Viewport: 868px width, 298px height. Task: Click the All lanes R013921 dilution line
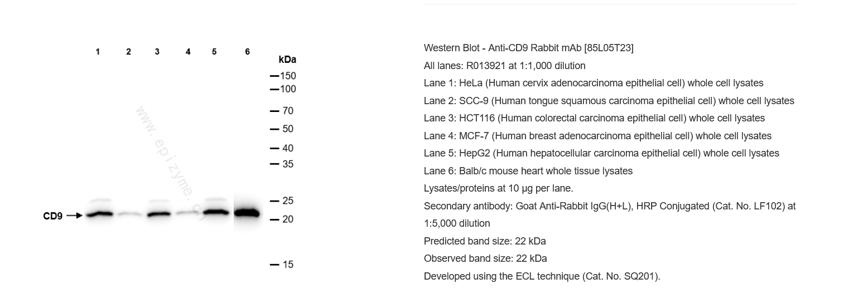[504, 66]
